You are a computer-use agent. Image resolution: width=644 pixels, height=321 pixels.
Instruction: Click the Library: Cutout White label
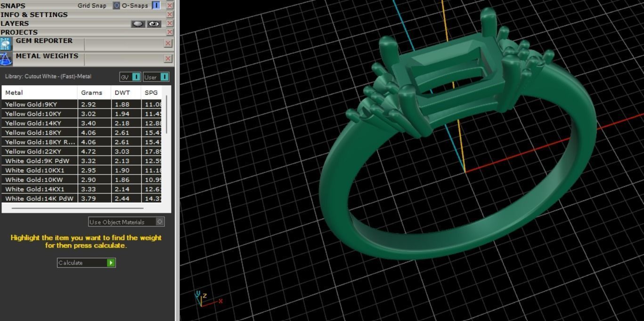(x=48, y=76)
